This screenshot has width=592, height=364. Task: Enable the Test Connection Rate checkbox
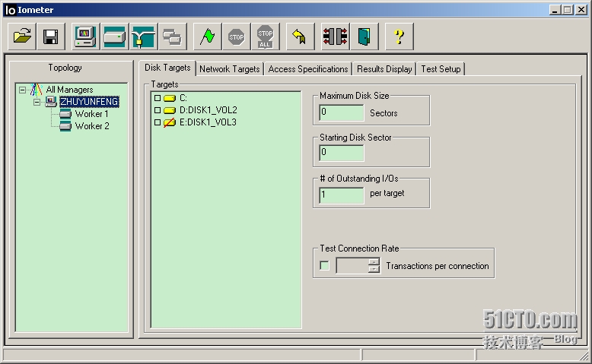point(324,265)
